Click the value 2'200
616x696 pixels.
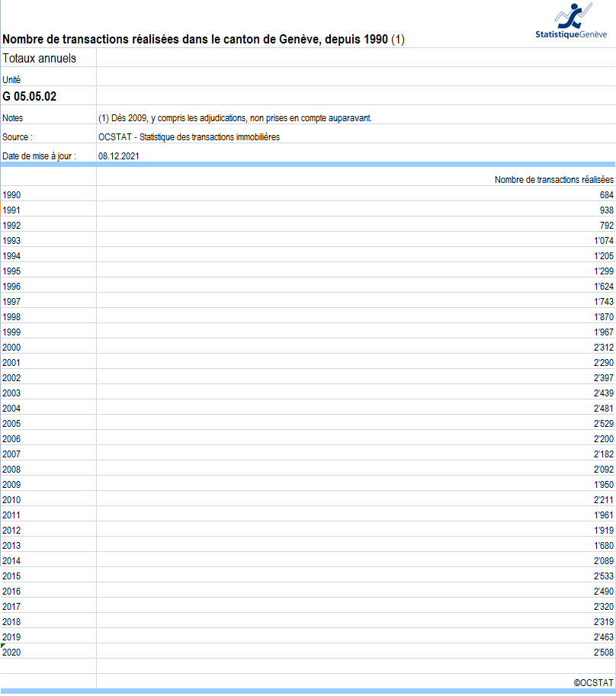(x=604, y=439)
